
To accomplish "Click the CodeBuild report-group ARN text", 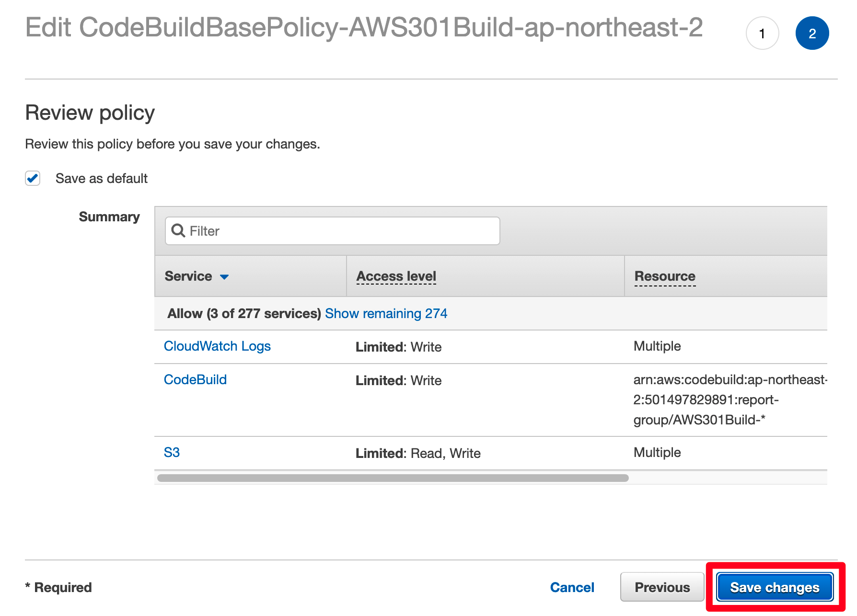I will [x=730, y=400].
